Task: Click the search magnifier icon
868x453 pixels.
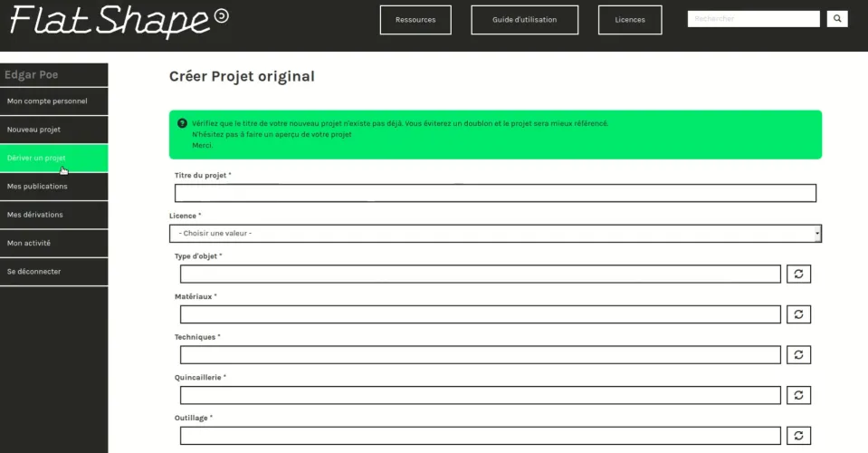Action: 837,19
